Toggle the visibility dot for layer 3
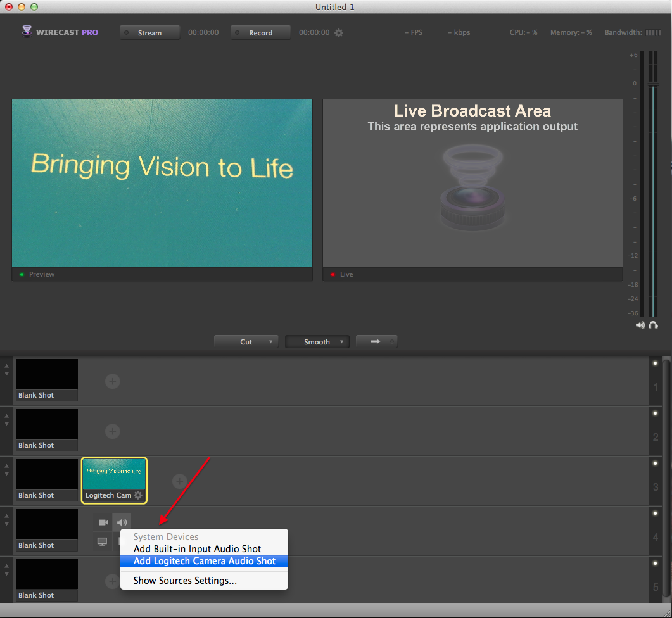 655,463
